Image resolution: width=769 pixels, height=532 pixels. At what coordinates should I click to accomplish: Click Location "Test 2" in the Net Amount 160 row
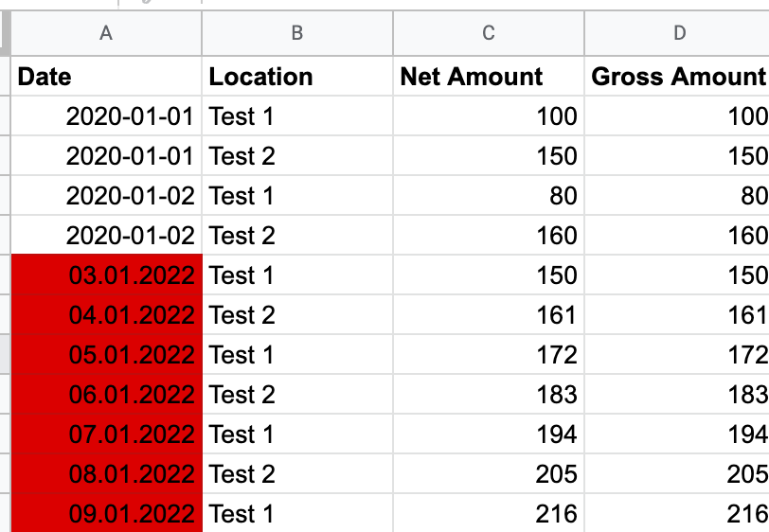[297, 236]
